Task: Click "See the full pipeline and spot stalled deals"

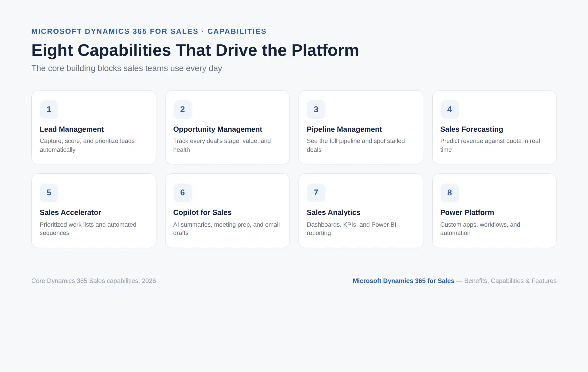Action: coord(356,145)
